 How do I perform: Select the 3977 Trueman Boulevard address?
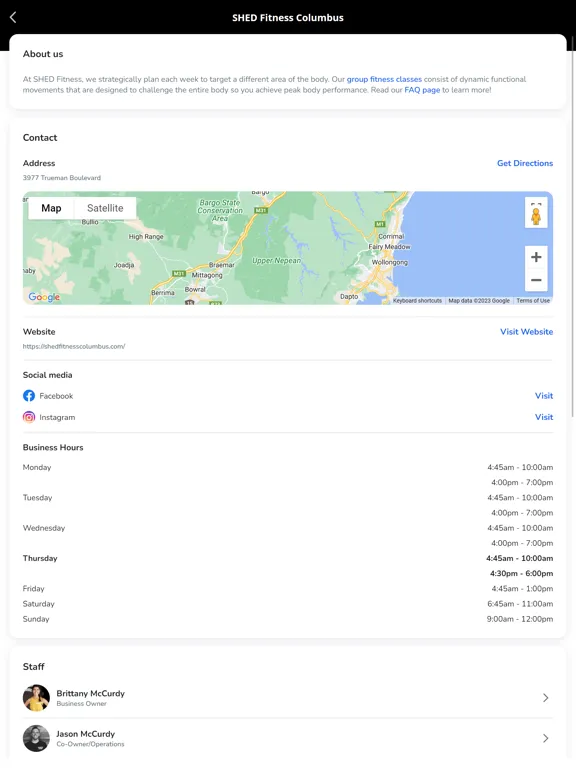62,178
